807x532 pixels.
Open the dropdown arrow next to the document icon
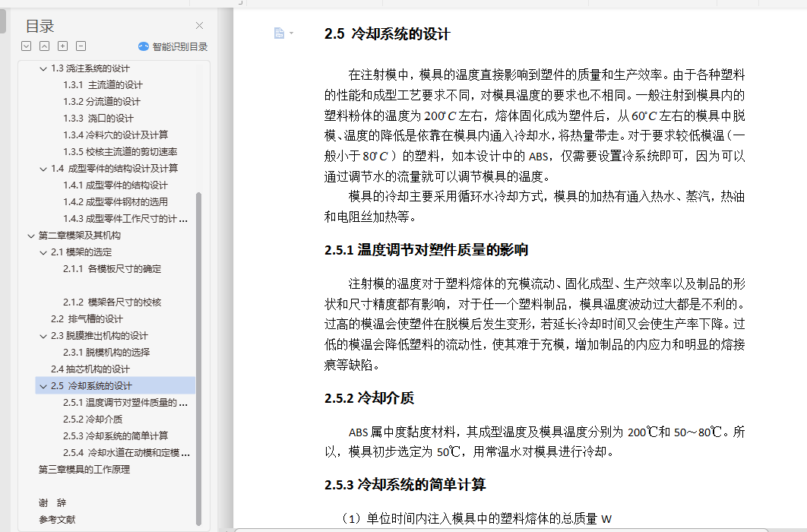pyautogui.click(x=291, y=33)
